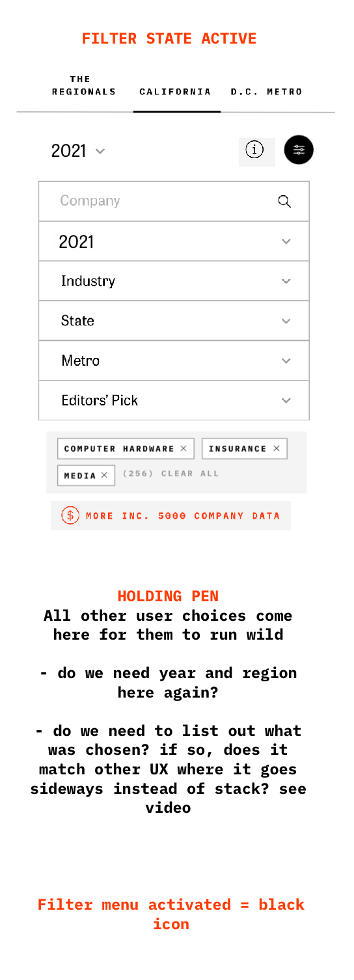
Task: Expand the 2021 dropdown in filter list
Action: pos(174,242)
